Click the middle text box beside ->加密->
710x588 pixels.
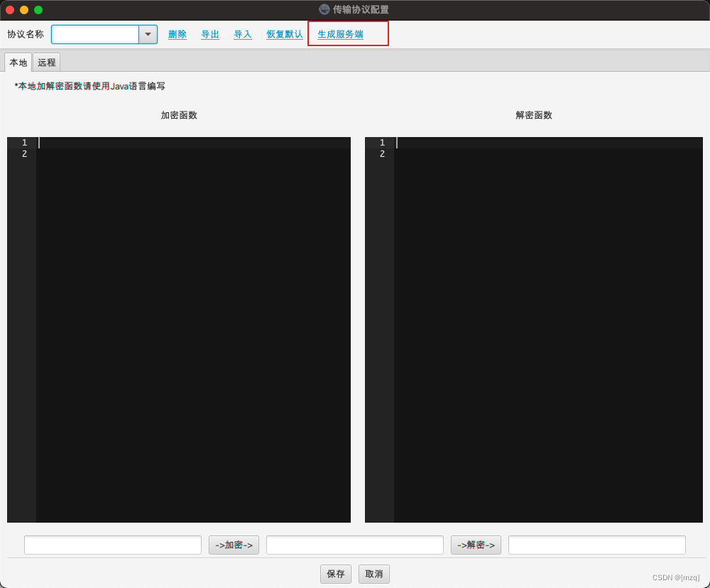tap(354, 545)
